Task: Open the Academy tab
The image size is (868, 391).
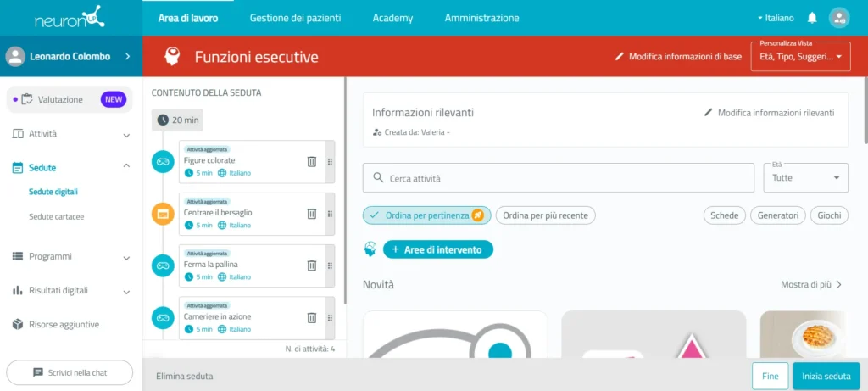Action: coord(392,18)
